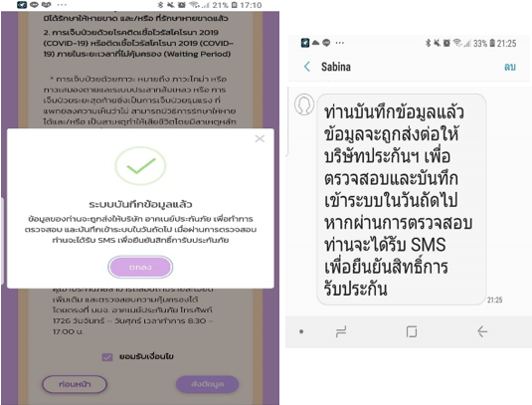The image size is (532, 405).
Task: Tap the Sabina conversation title
Action: [x=336, y=67]
